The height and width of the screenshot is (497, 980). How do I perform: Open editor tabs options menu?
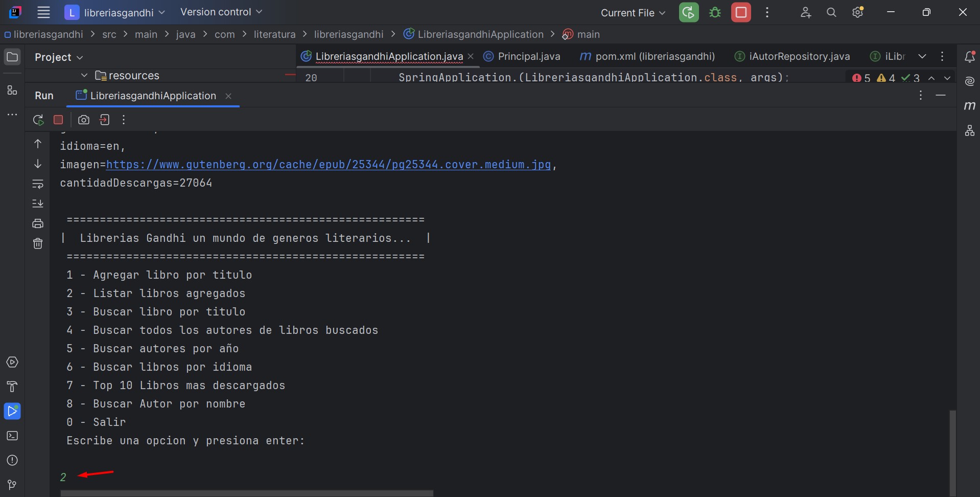pyautogui.click(x=942, y=56)
